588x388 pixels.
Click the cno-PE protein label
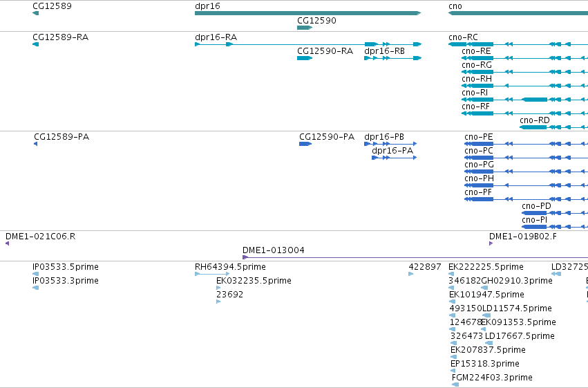pos(479,137)
